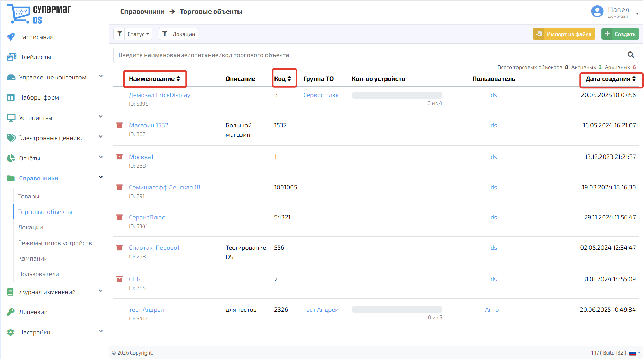Open the Демозал PriceDisplay link
This screenshot has height=359, width=644.
click(x=160, y=95)
